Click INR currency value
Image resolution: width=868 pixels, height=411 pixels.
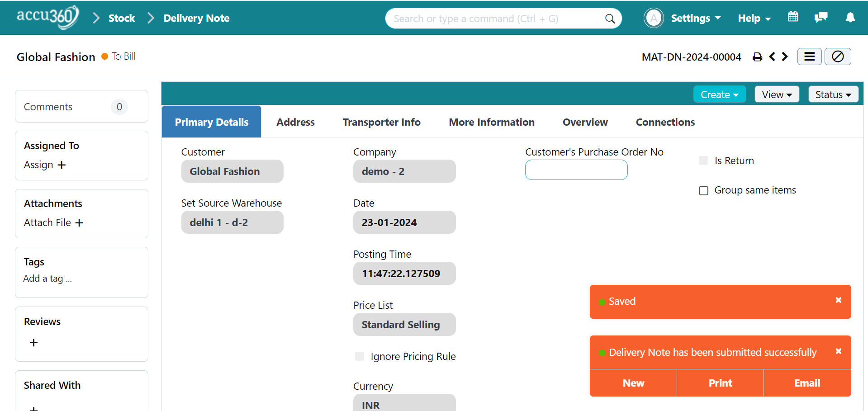(404, 403)
